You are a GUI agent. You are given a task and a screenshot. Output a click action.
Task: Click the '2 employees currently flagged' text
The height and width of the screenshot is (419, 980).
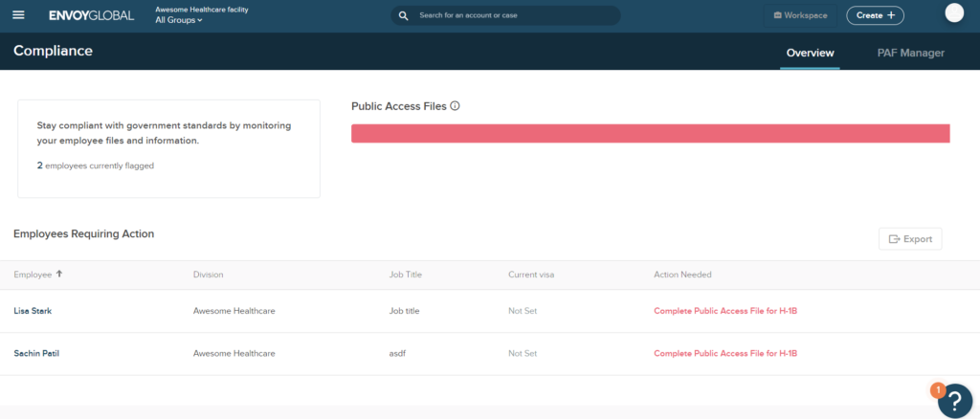point(95,166)
